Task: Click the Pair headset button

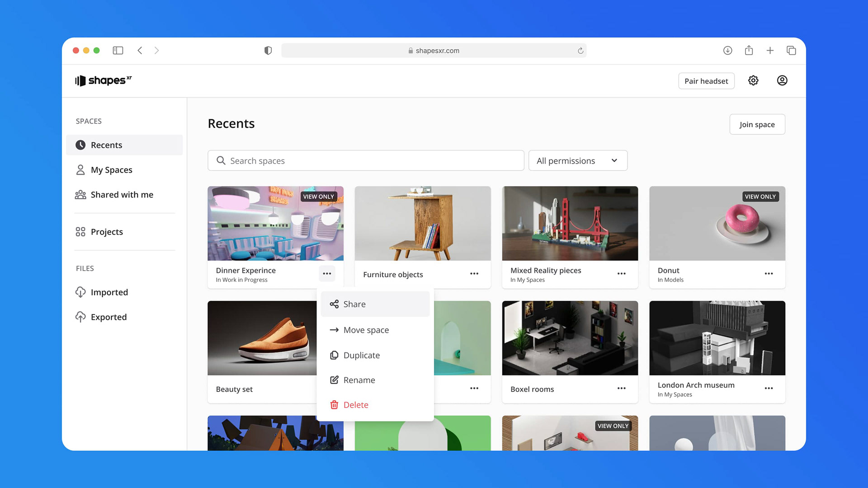Action: 706,81
